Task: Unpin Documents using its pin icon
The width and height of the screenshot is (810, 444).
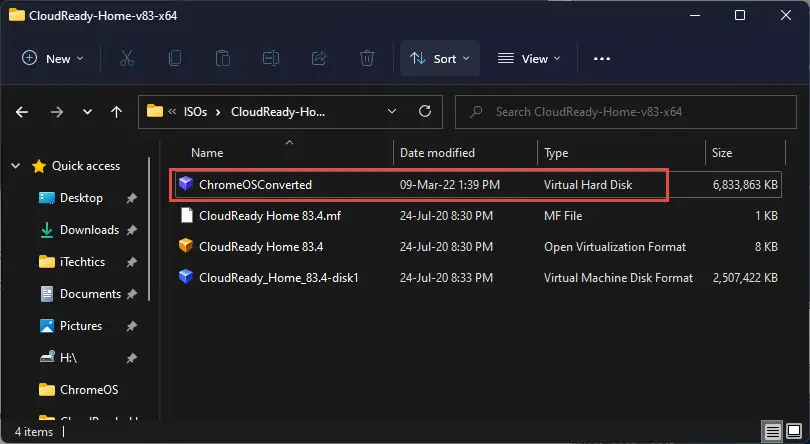Action: (132, 294)
